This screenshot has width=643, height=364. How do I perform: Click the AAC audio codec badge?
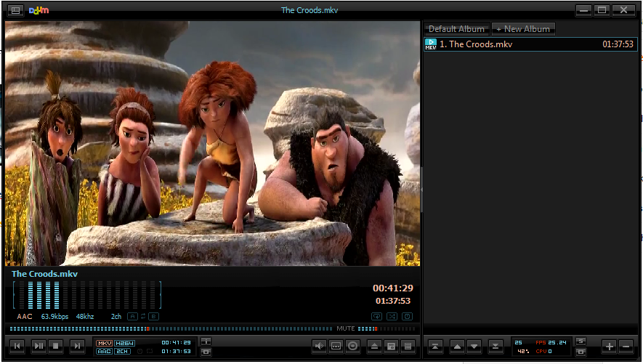point(104,352)
